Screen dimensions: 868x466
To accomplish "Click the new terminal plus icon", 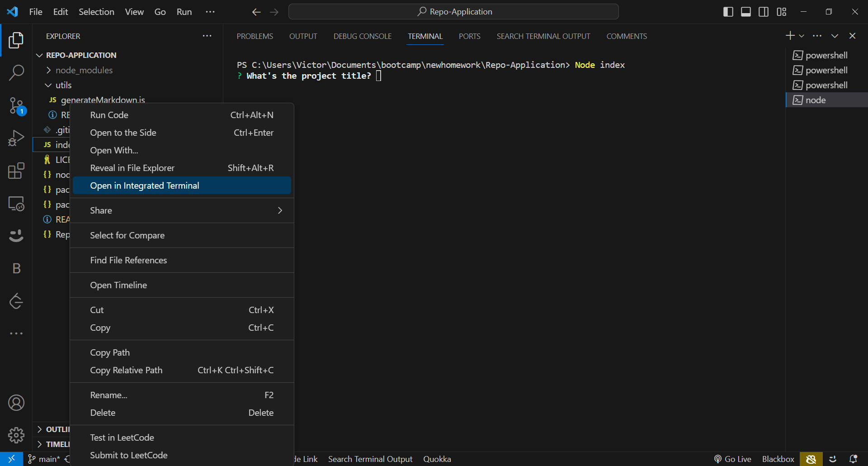I will click(x=790, y=36).
